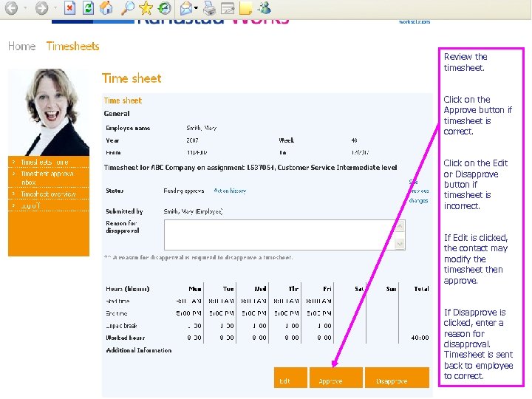Image resolution: width=532 pixels, height=399 pixels.
Task: Click the browser Forward button
Action: point(41,8)
